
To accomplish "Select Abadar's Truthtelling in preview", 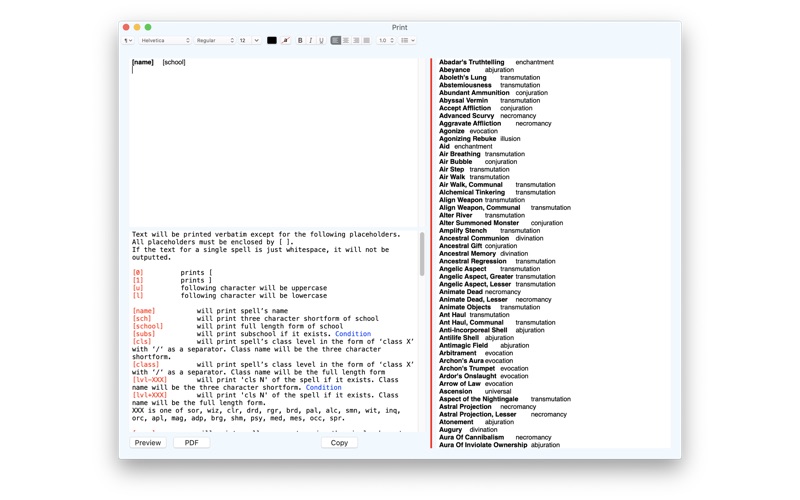I will click(x=471, y=62).
